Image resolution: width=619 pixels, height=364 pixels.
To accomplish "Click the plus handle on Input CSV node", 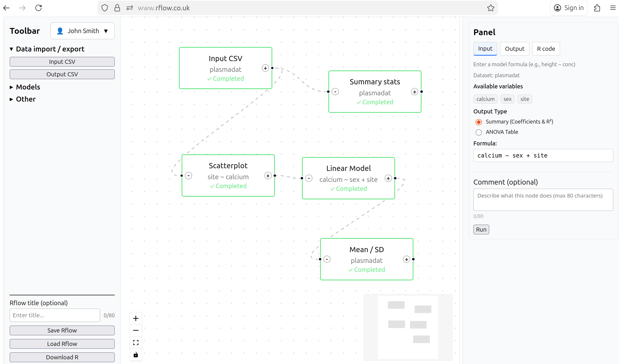I will pos(265,68).
